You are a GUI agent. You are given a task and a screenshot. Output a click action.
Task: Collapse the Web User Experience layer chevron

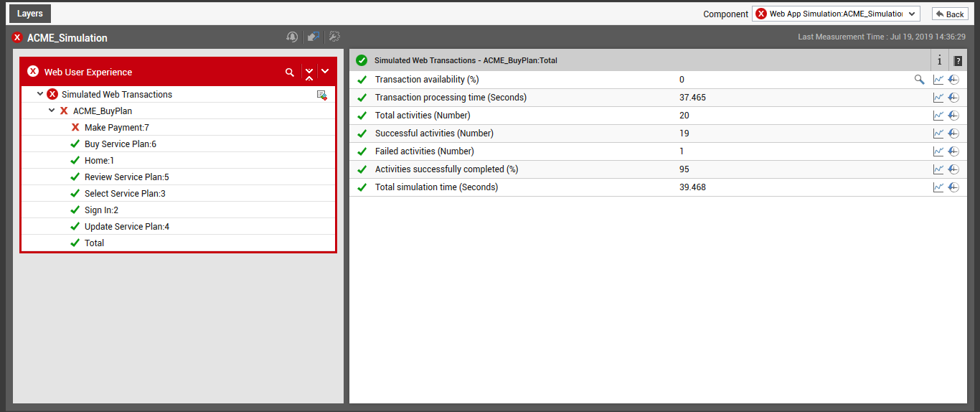tap(325, 71)
